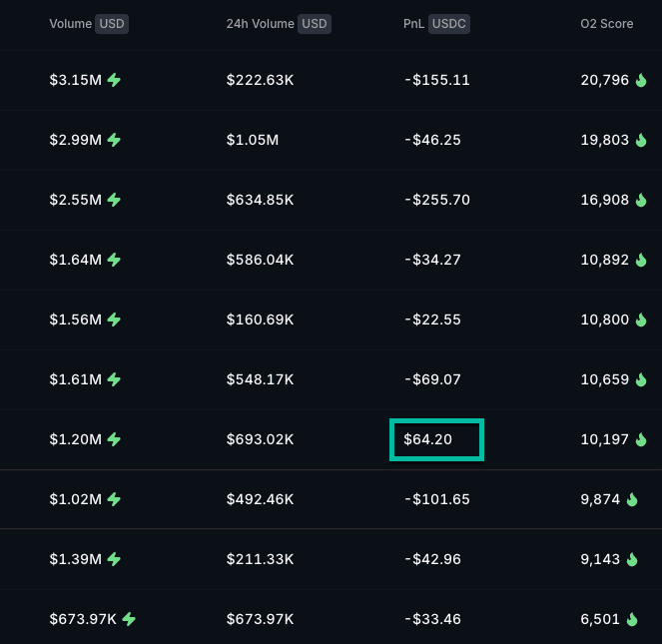Toggle the USD badge in Volume header
The image size is (662, 644).
tap(110, 24)
